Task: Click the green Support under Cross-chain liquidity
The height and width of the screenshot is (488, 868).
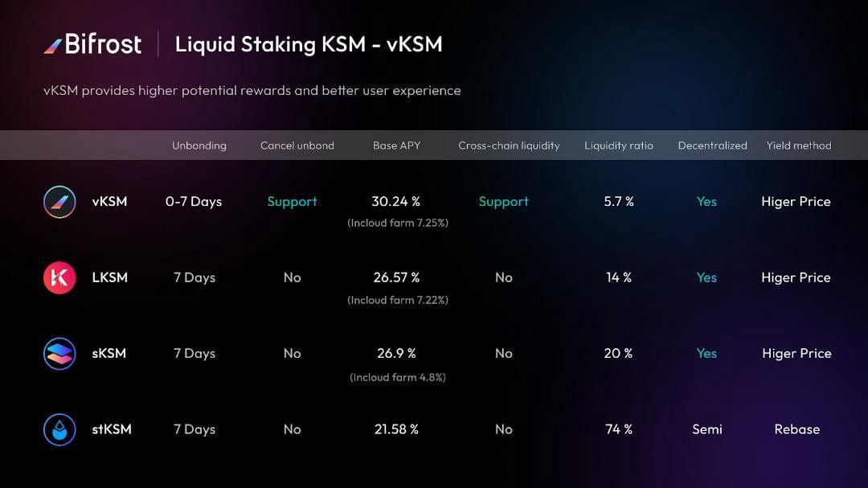Action: [x=504, y=202]
